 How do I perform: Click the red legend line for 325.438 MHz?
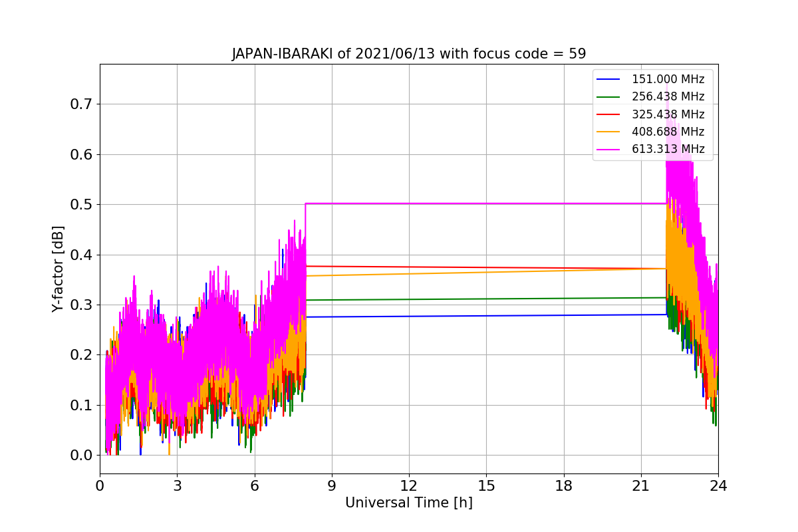(608, 114)
